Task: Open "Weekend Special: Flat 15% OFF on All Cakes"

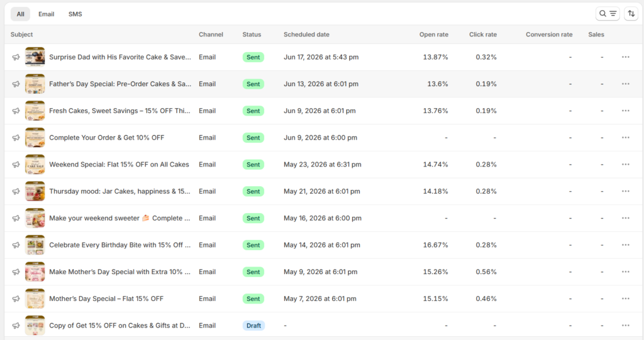Action: (119, 164)
